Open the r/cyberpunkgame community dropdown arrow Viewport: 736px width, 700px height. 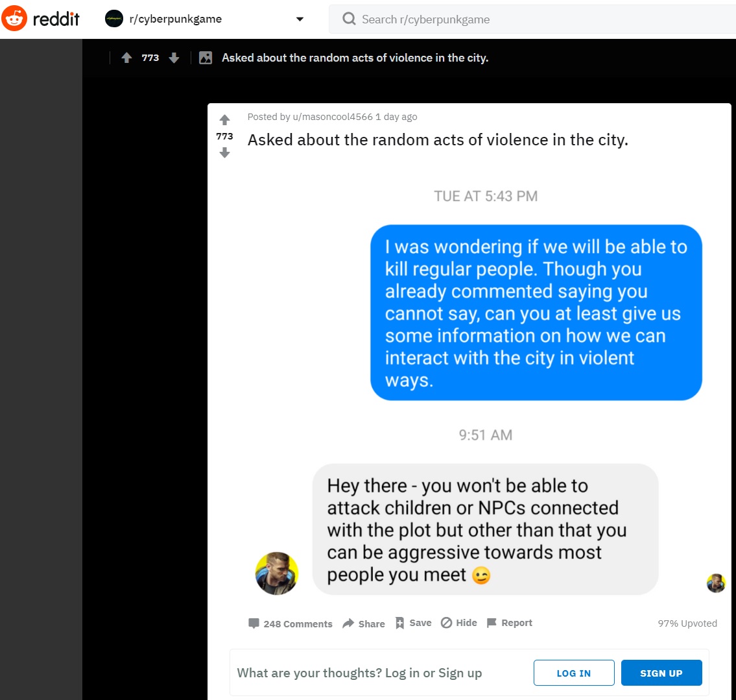pyautogui.click(x=300, y=19)
